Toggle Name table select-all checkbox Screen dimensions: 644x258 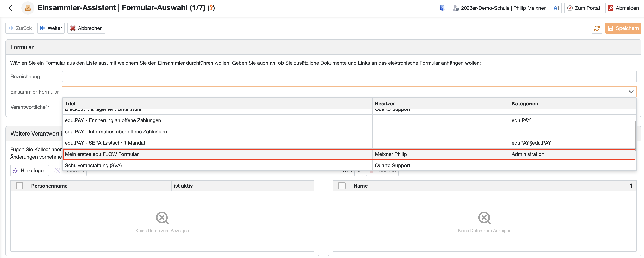click(x=342, y=186)
